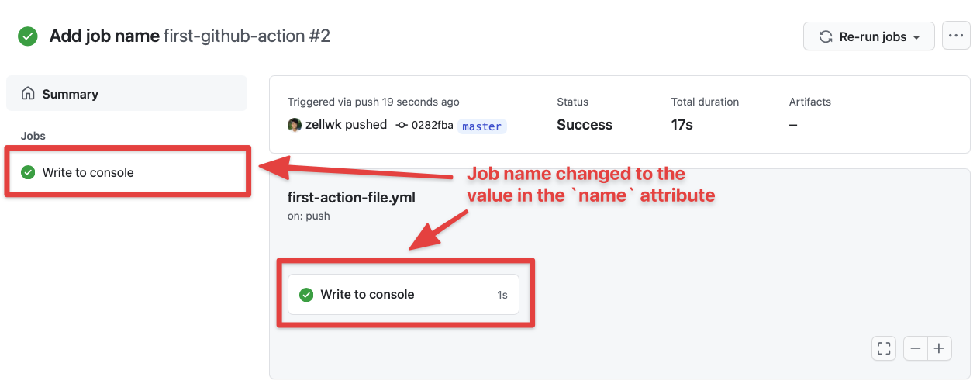Click the 17s total duration value
The image size is (980, 391).
[682, 125]
